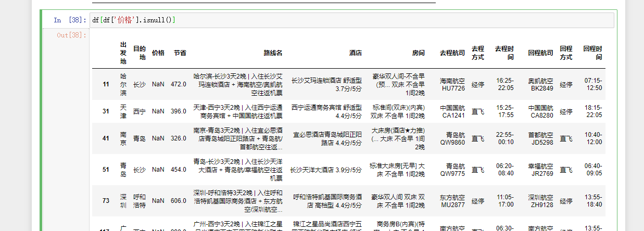Click airline 中国国航 CA1241
644x231 pixels.
pos(452,111)
